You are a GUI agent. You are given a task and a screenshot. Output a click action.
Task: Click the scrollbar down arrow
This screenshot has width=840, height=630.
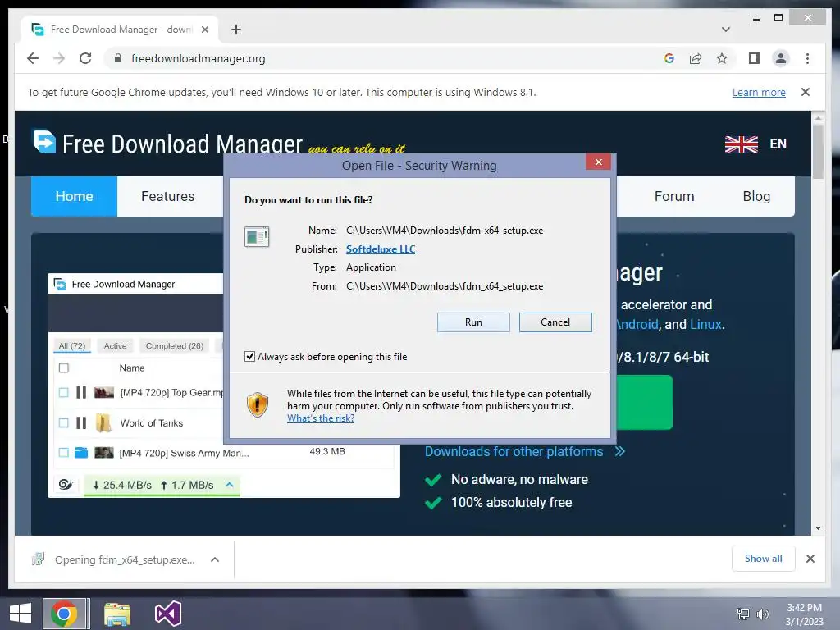click(818, 528)
